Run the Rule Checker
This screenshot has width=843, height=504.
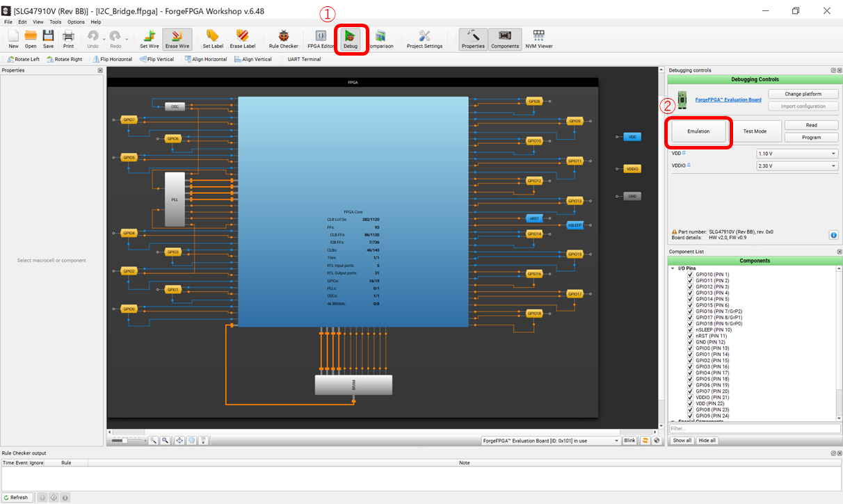pyautogui.click(x=283, y=39)
